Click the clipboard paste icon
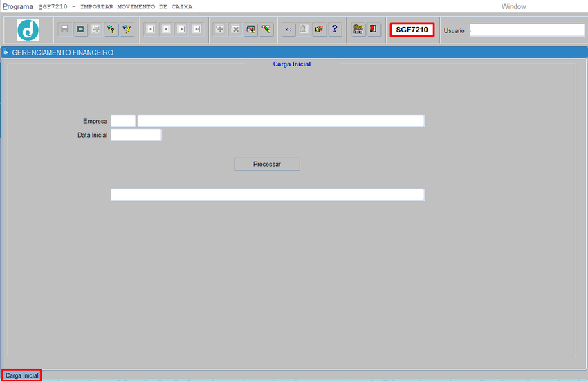The height and width of the screenshot is (381, 588). [304, 29]
